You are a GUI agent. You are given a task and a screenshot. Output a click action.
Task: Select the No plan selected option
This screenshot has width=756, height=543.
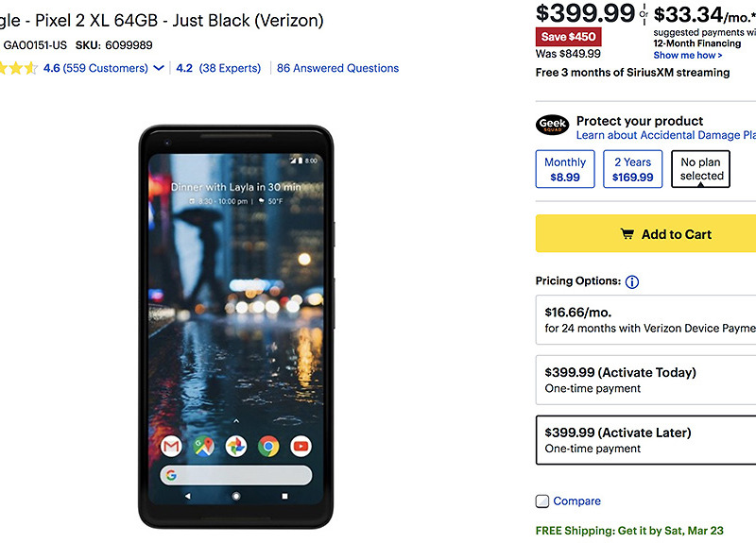coord(702,169)
